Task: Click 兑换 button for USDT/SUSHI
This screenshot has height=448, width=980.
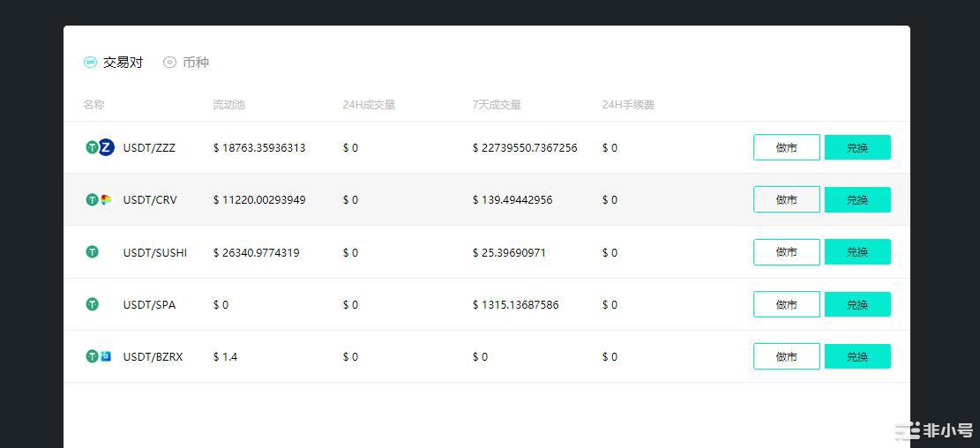Action: point(857,252)
